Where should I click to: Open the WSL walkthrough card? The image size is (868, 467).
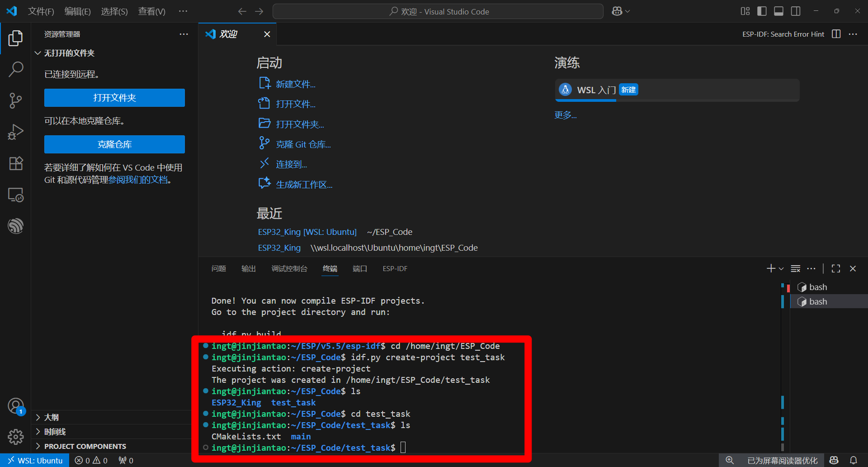pos(677,90)
